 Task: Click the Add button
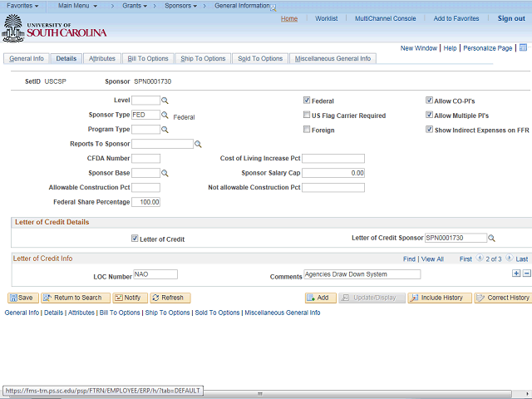click(x=321, y=298)
